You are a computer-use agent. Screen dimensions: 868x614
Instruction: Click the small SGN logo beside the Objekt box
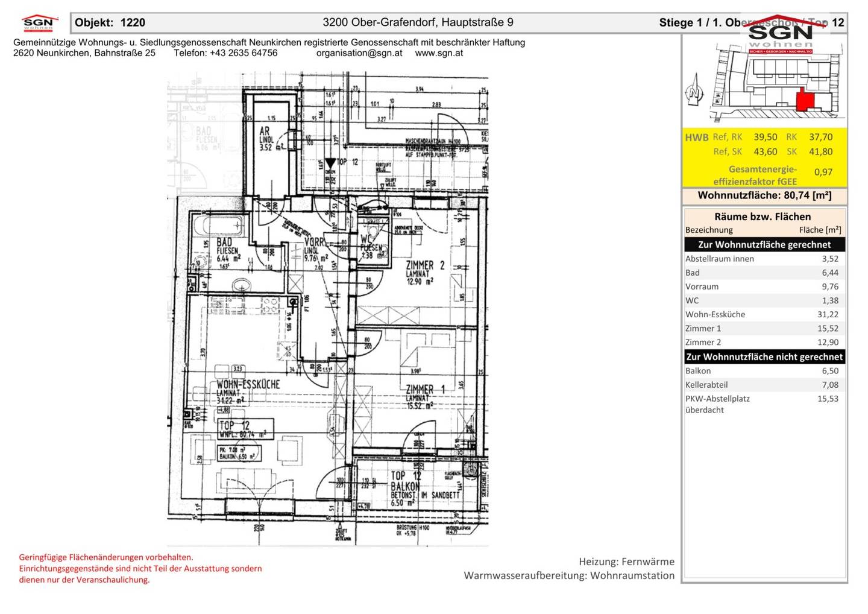(x=40, y=23)
